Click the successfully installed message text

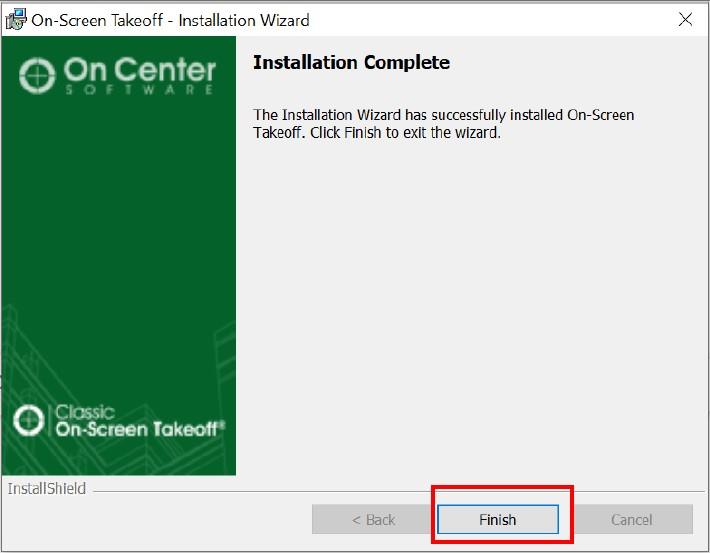443,115
